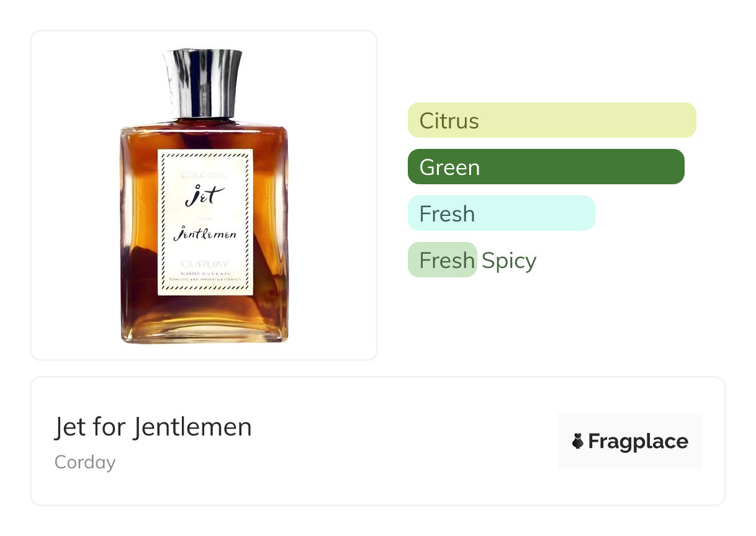Click the Fragplace bottle logo icon
Image resolution: width=756 pixels, height=536 pixels.
point(578,441)
